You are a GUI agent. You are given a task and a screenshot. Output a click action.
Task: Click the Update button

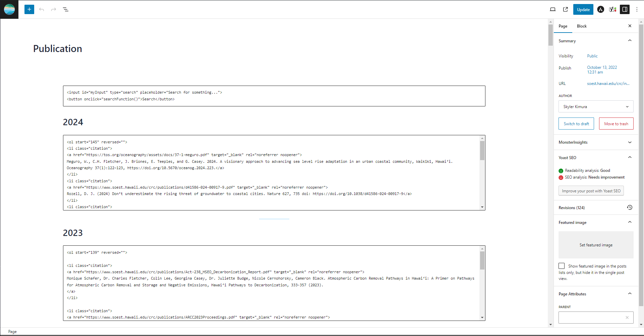point(583,9)
